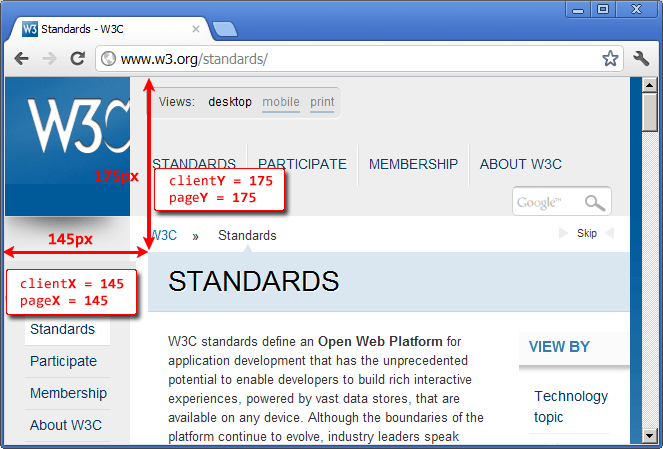Open a new tab button
Screen dimensions: 663x449
pos(224,28)
